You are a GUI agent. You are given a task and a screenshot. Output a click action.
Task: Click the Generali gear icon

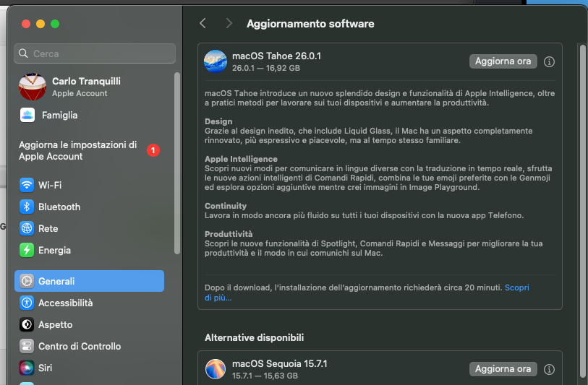tap(27, 281)
